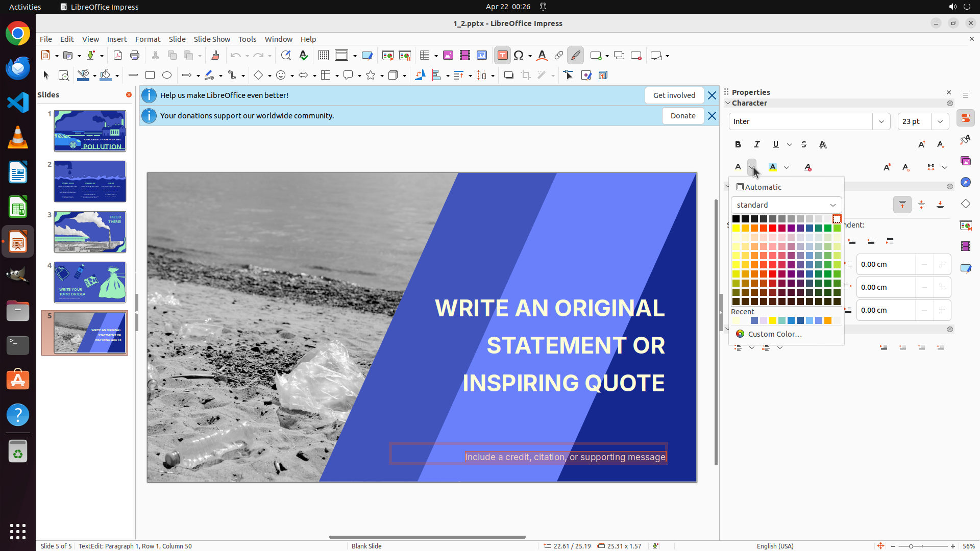Pick the black swatch in palette
This screenshot has height=551, width=980.
tap(736, 219)
